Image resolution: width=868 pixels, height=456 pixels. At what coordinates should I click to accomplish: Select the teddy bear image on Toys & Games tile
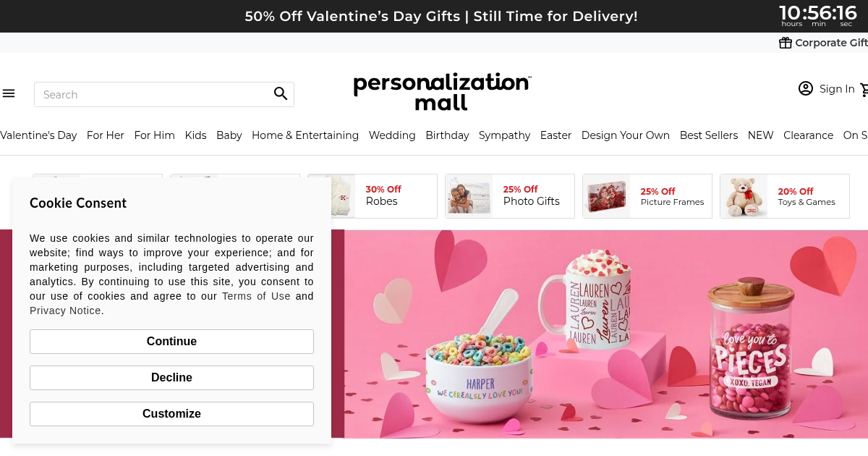pos(744,195)
